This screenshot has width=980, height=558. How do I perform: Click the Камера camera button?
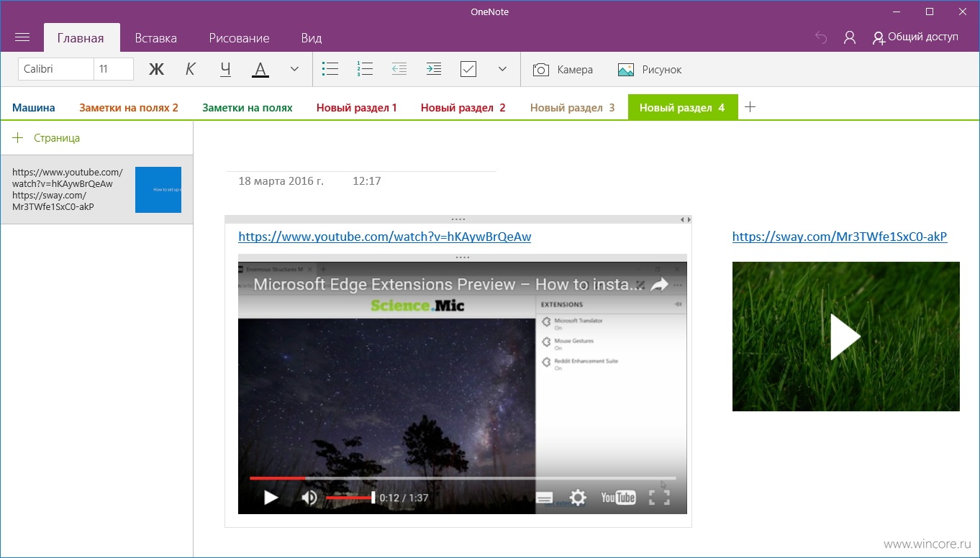[x=563, y=70]
